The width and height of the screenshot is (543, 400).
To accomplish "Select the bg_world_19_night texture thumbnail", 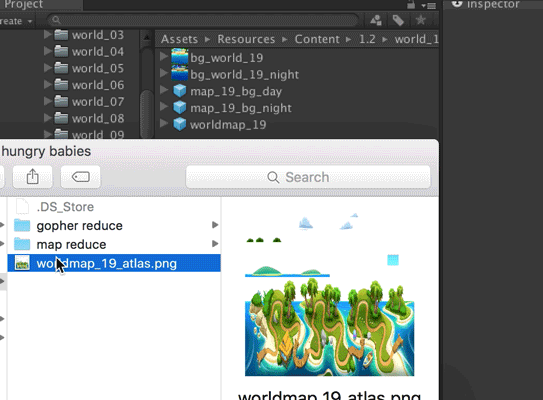I will [180, 73].
